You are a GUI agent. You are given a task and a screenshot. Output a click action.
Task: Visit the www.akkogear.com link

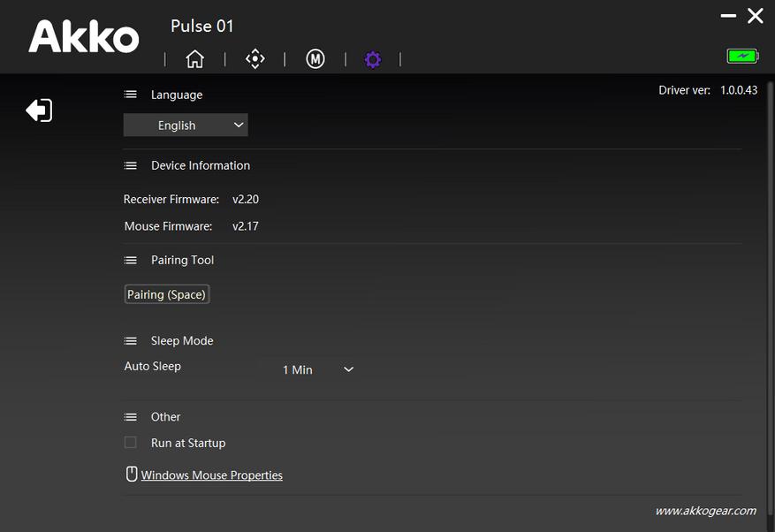705,511
